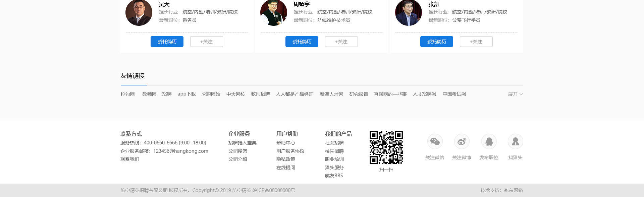Click 委托简历 button for 周靖宇
The image size is (644, 197).
point(302,42)
